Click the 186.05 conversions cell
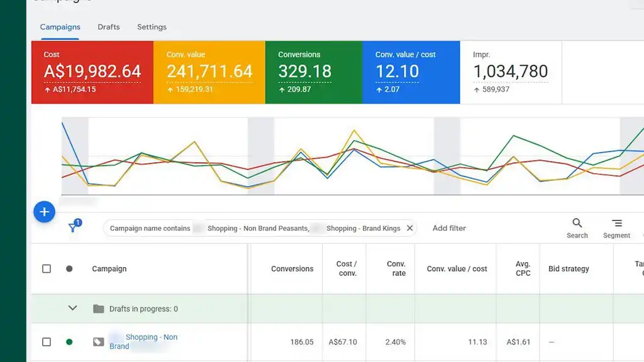The width and height of the screenshot is (644, 362). click(x=301, y=342)
